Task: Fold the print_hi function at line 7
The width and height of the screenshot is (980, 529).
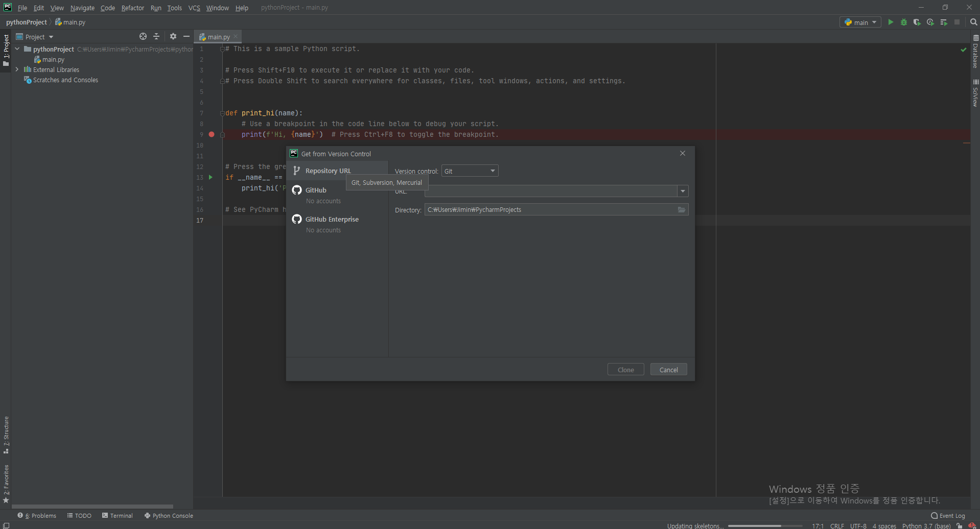Action: (222, 113)
